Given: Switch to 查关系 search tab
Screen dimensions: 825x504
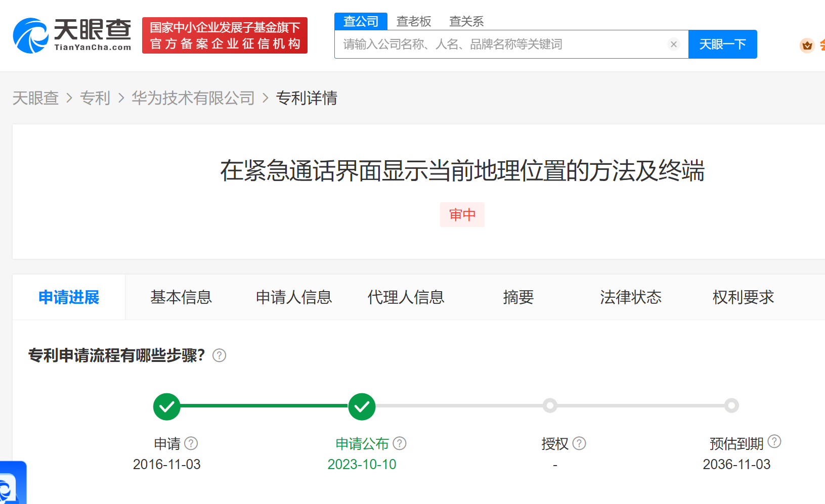Looking at the screenshot, I should tap(466, 21).
